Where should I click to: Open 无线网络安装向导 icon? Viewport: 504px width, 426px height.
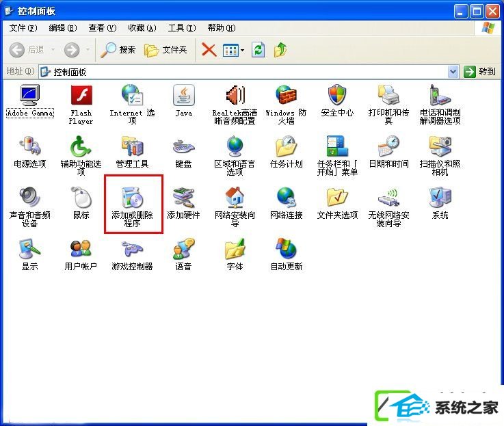point(388,198)
